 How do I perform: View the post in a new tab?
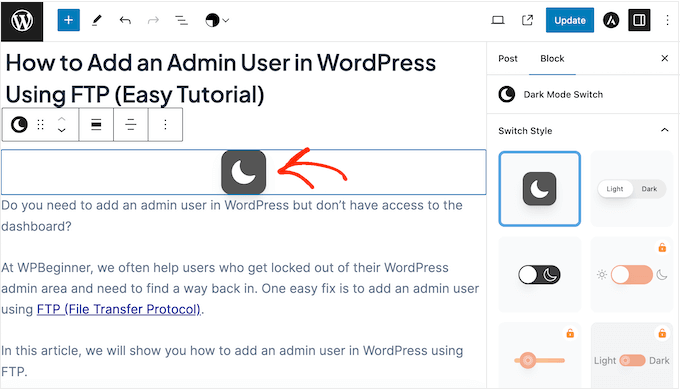(527, 20)
